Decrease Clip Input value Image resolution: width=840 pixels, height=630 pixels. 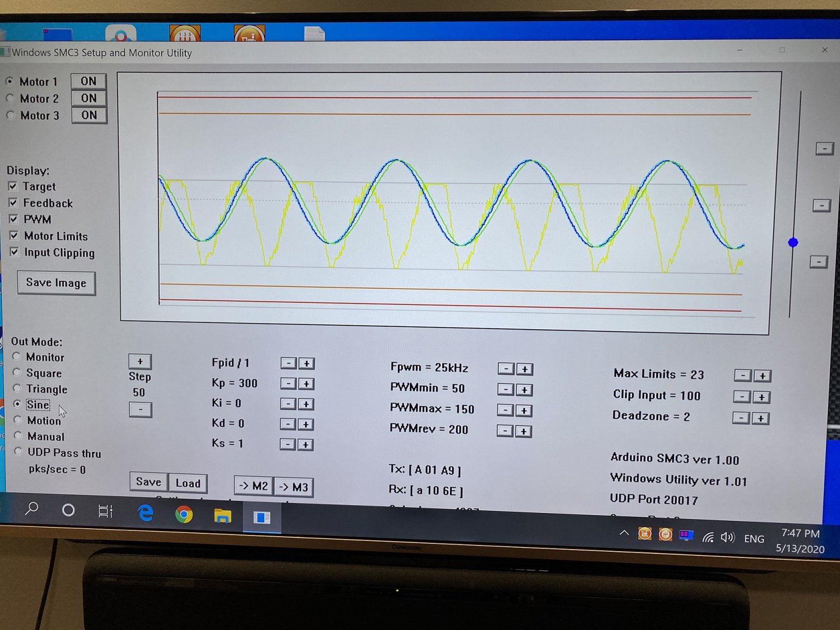click(x=742, y=397)
